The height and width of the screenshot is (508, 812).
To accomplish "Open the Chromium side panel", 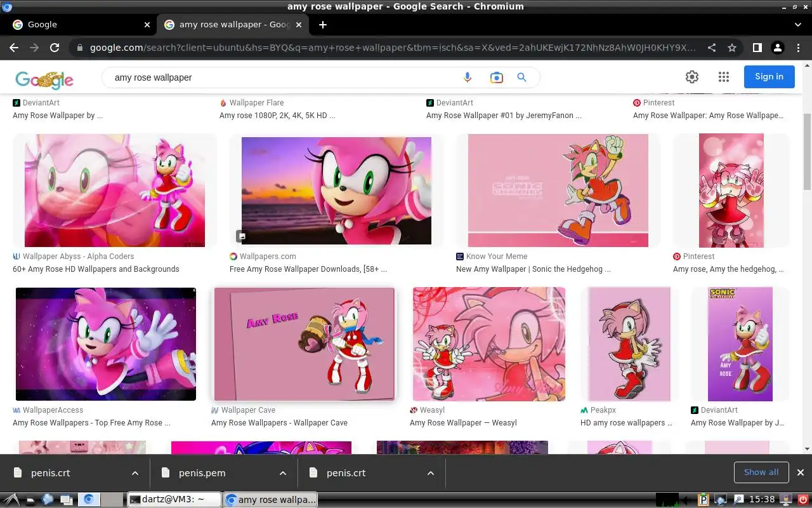I will [x=757, y=48].
